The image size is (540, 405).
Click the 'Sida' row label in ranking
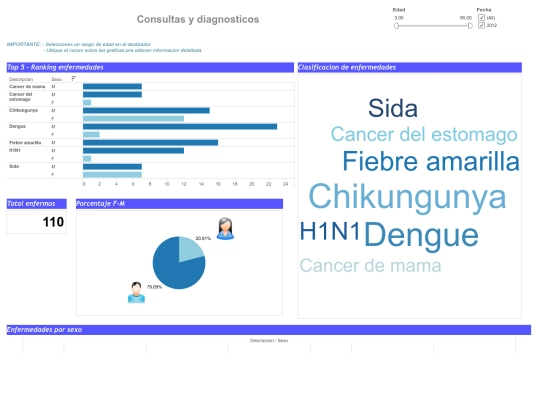tap(14, 166)
